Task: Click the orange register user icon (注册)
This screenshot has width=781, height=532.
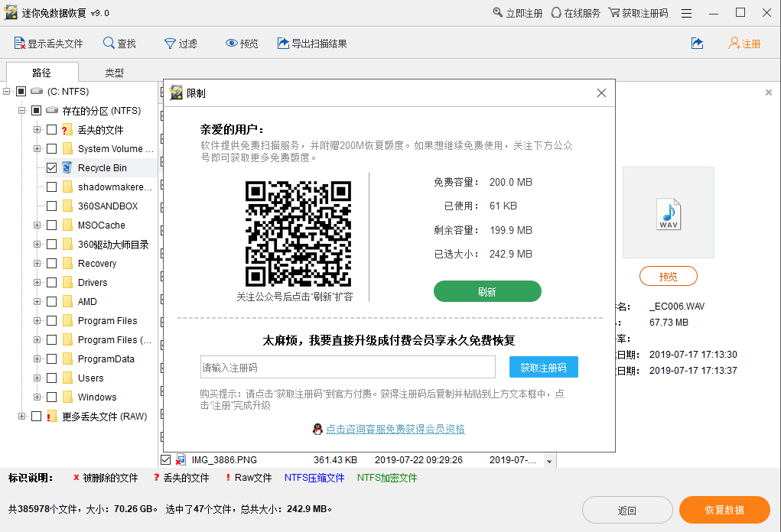Action: [734, 44]
